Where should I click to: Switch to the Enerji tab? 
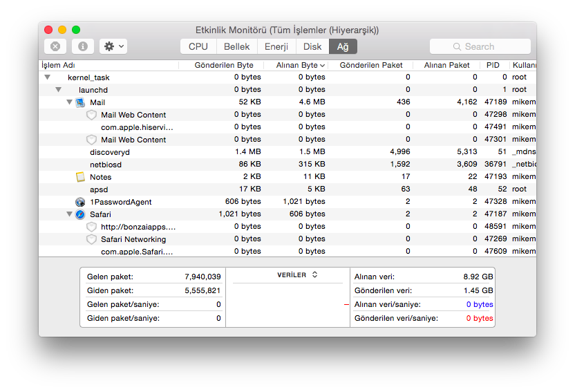click(276, 46)
